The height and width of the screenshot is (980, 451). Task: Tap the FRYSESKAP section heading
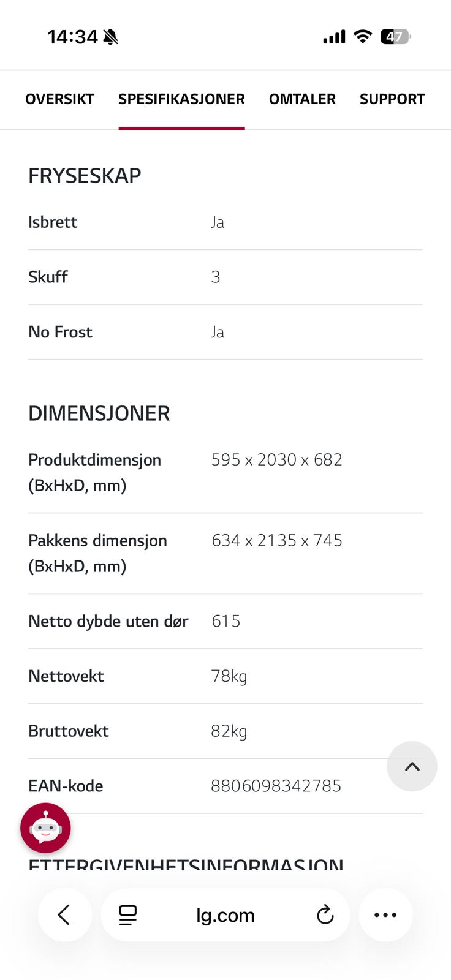tap(85, 176)
